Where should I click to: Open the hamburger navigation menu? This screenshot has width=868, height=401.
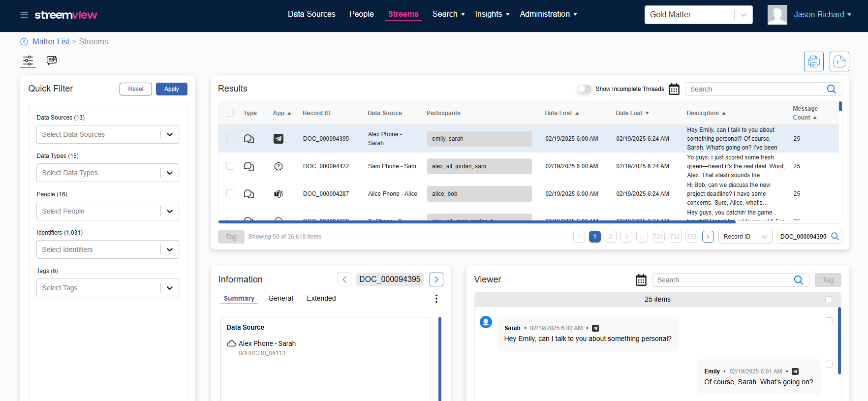click(x=24, y=15)
